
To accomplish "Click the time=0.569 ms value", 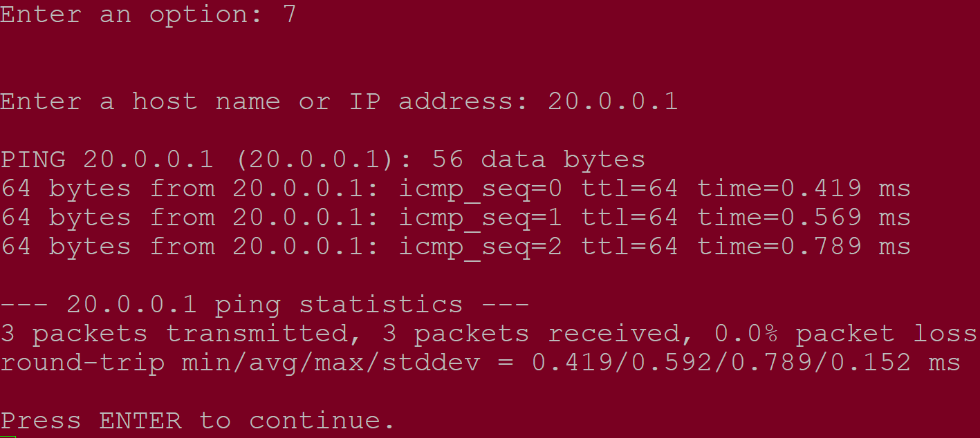I will [804, 218].
